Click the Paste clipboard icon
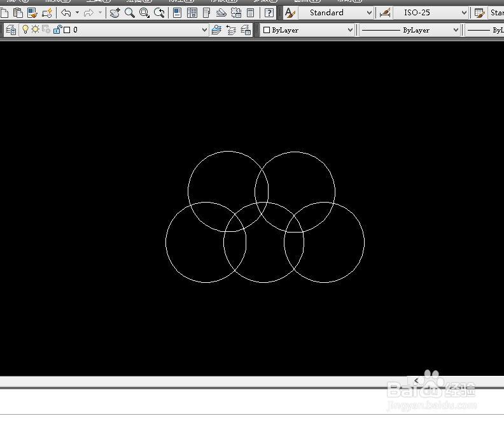This screenshot has width=504, height=423. (x=18, y=13)
